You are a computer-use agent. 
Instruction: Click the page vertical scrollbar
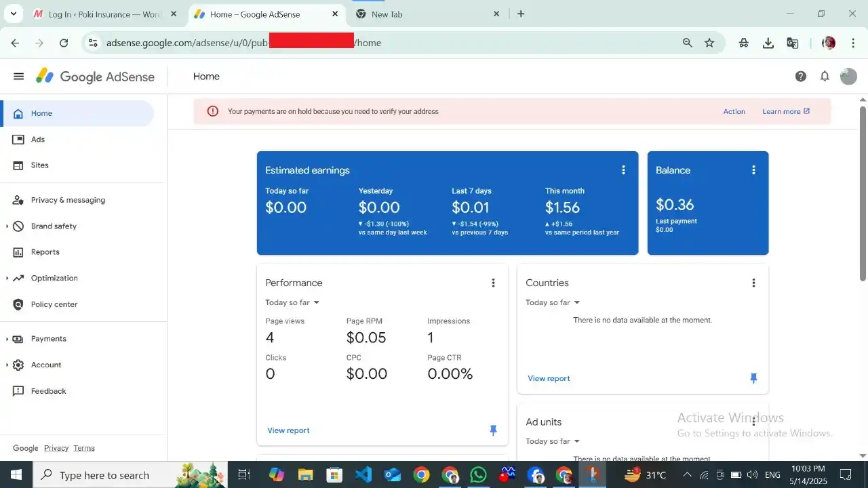tap(863, 193)
